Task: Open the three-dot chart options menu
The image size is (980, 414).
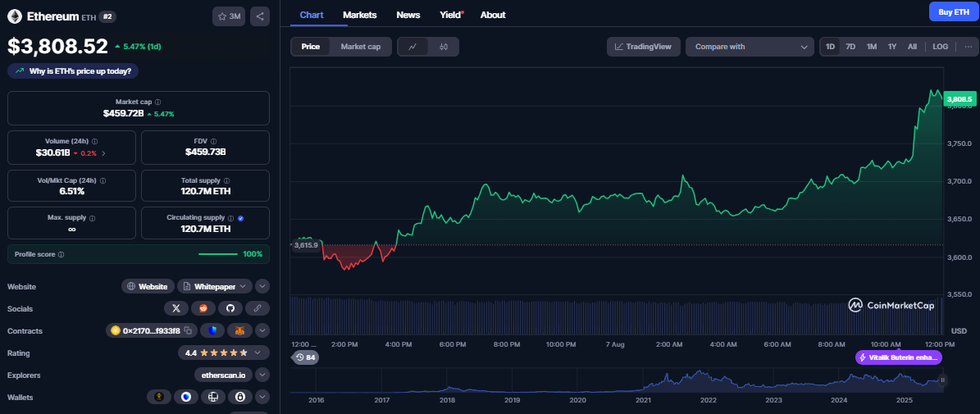Action: tap(969, 46)
